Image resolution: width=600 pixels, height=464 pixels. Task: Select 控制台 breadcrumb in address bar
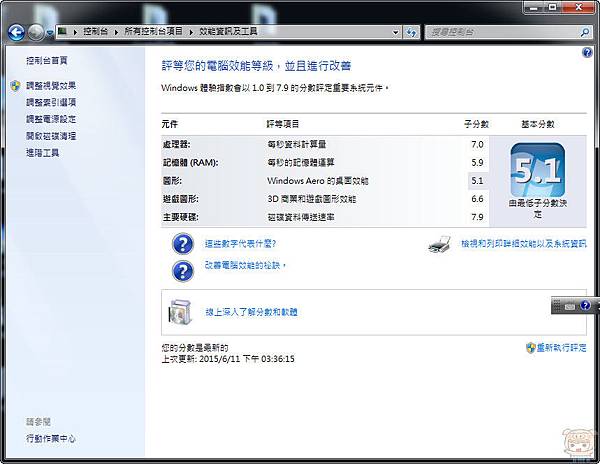point(95,31)
